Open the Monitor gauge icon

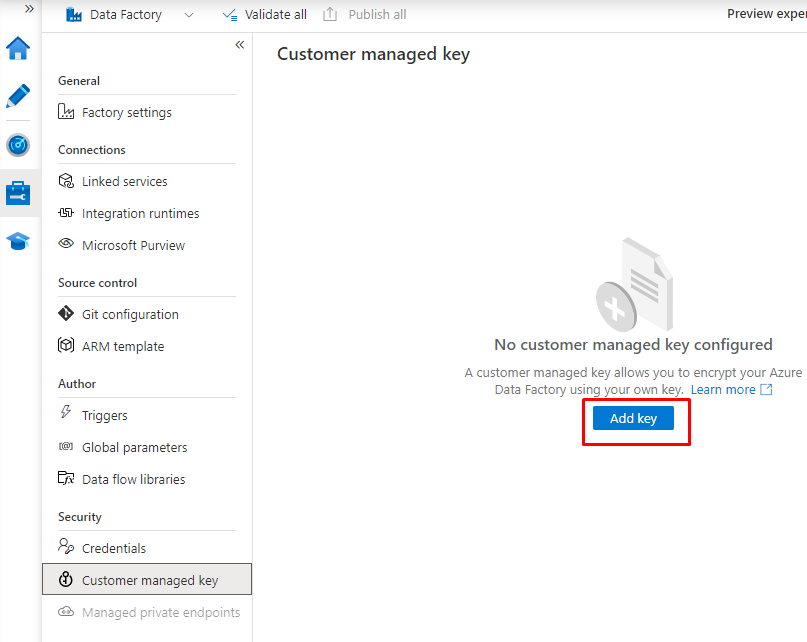(x=18, y=145)
